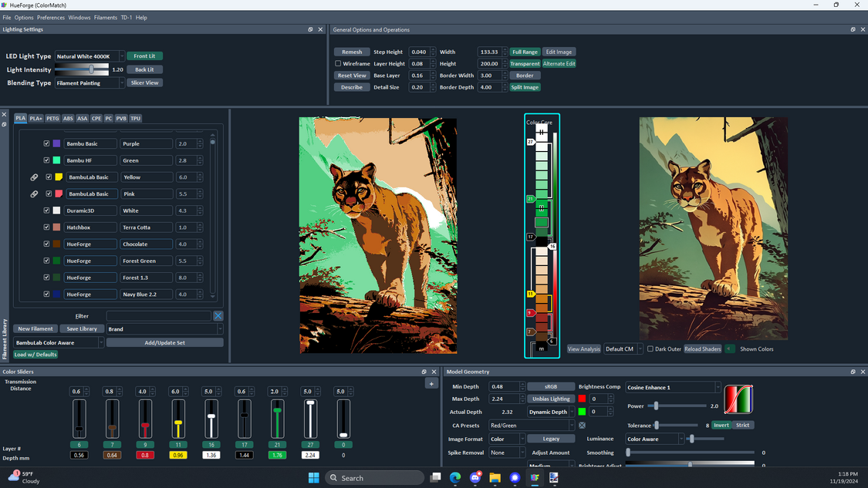Click the Remesh button
The image size is (868, 488).
pyautogui.click(x=351, y=52)
